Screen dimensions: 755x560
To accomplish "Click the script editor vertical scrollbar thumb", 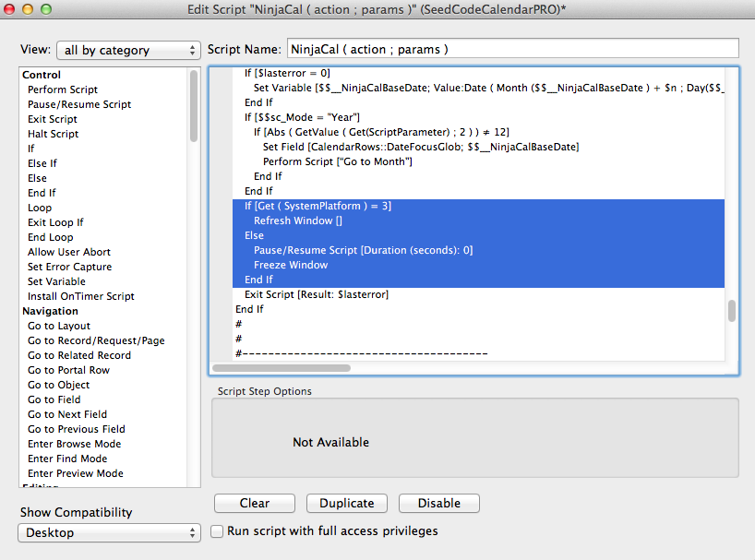I will coord(732,311).
